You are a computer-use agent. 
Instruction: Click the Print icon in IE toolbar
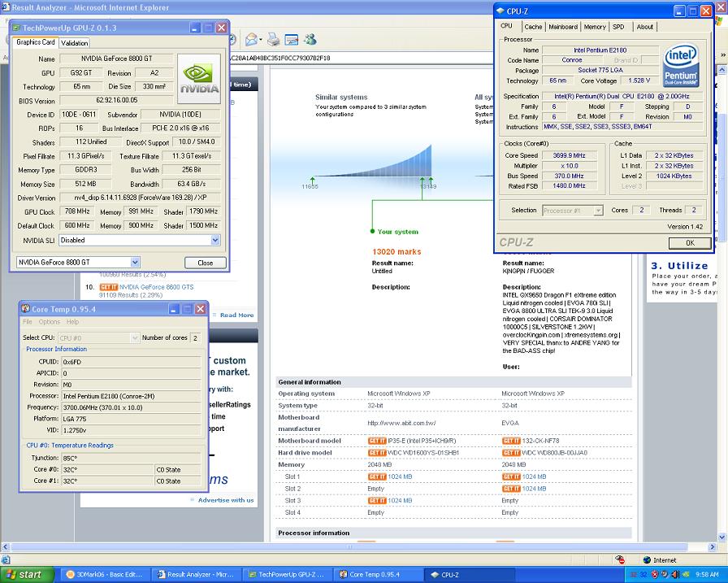(274, 40)
